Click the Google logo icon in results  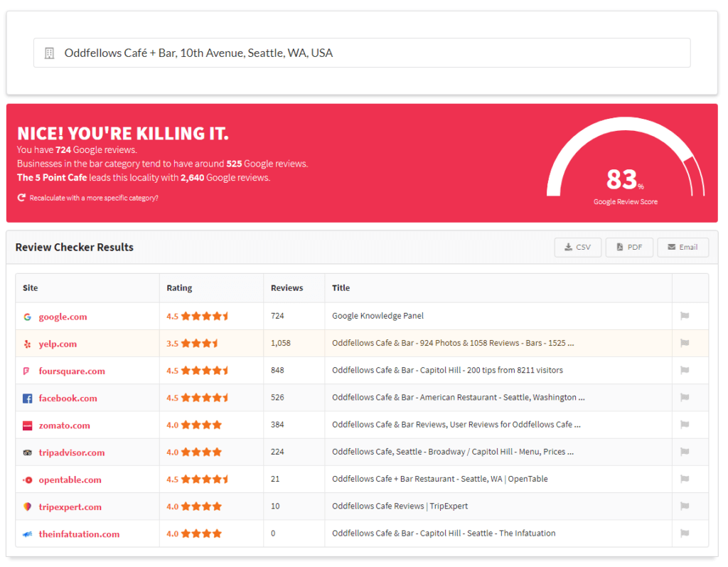(x=27, y=317)
